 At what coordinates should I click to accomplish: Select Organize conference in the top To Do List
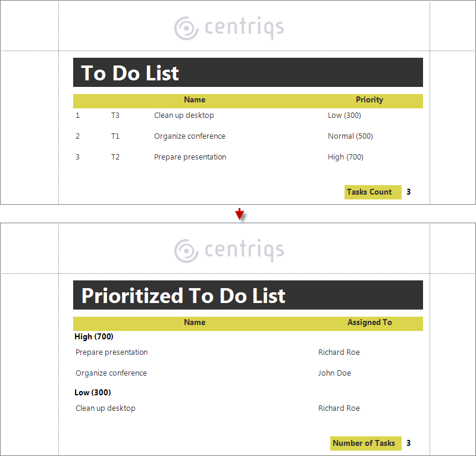pyautogui.click(x=190, y=136)
